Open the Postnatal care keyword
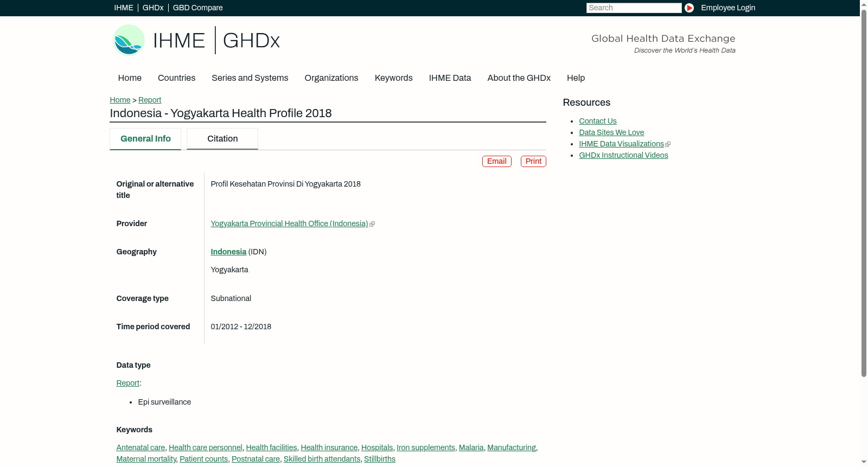This screenshot has width=868, height=467. [256, 459]
